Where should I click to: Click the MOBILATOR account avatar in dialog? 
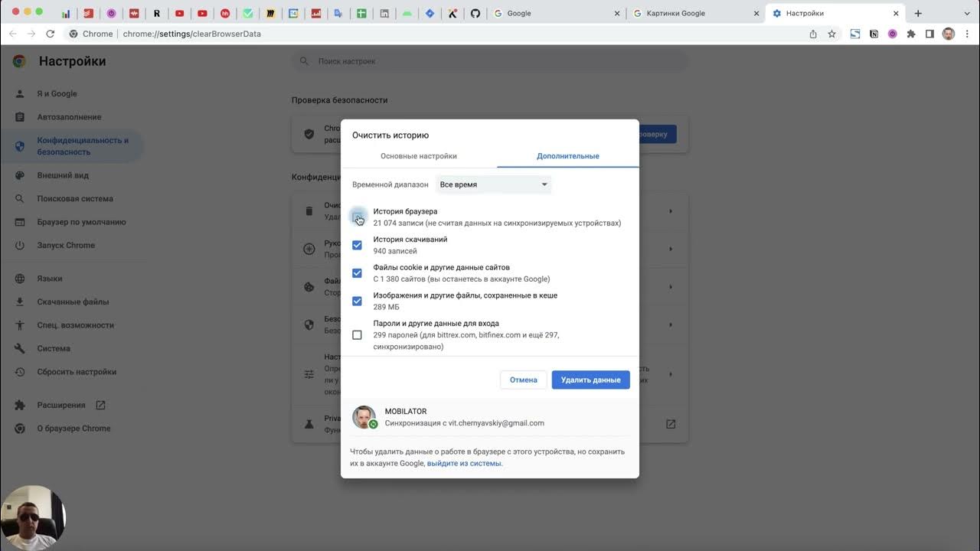[x=364, y=417]
